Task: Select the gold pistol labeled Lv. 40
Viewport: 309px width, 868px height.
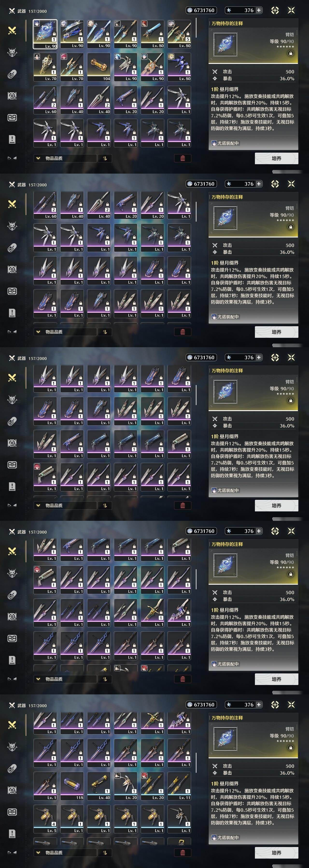Action: 98,786
